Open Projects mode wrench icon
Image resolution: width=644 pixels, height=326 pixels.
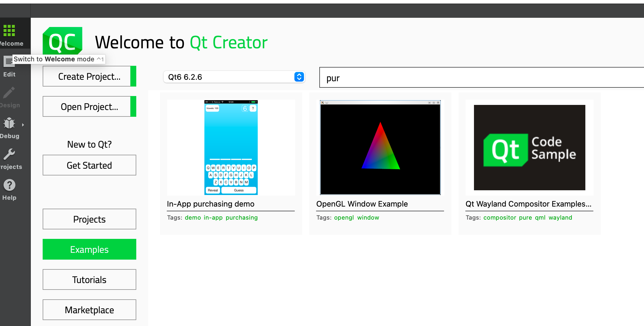click(x=9, y=154)
